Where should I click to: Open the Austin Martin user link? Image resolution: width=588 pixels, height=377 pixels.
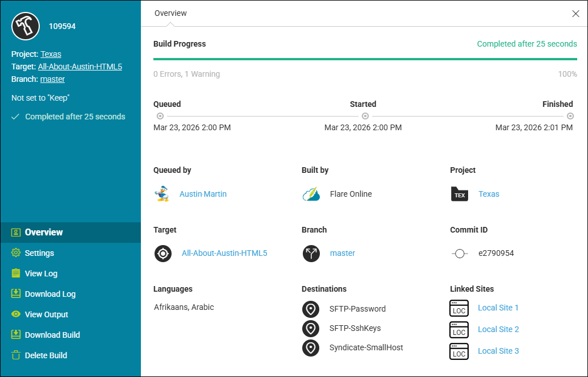203,194
